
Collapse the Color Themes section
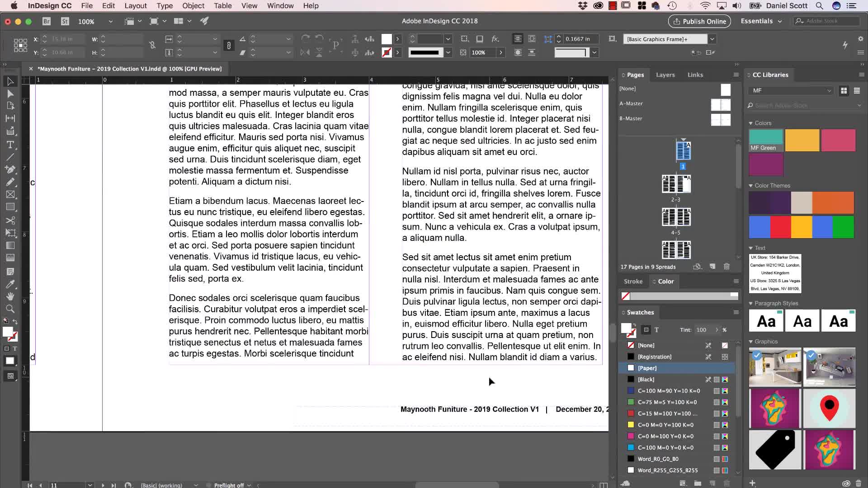coord(750,186)
